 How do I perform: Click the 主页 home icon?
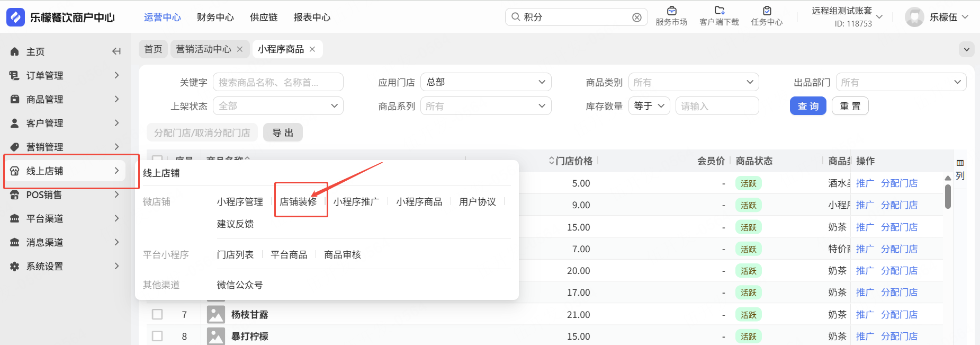[x=15, y=51]
